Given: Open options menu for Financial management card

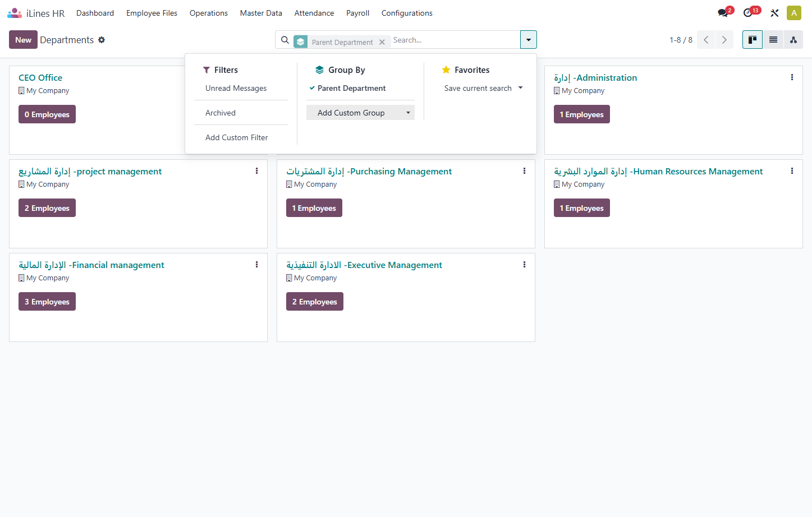Looking at the screenshot, I should point(256,265).
